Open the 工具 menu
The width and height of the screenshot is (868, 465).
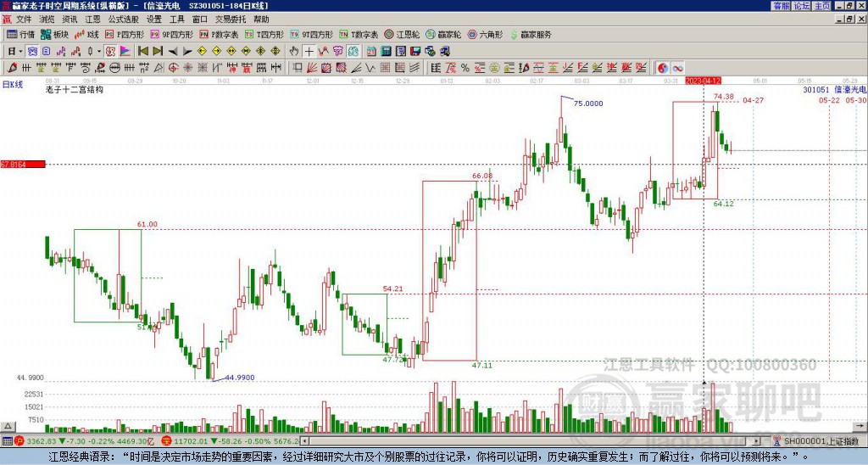[177, 20]
